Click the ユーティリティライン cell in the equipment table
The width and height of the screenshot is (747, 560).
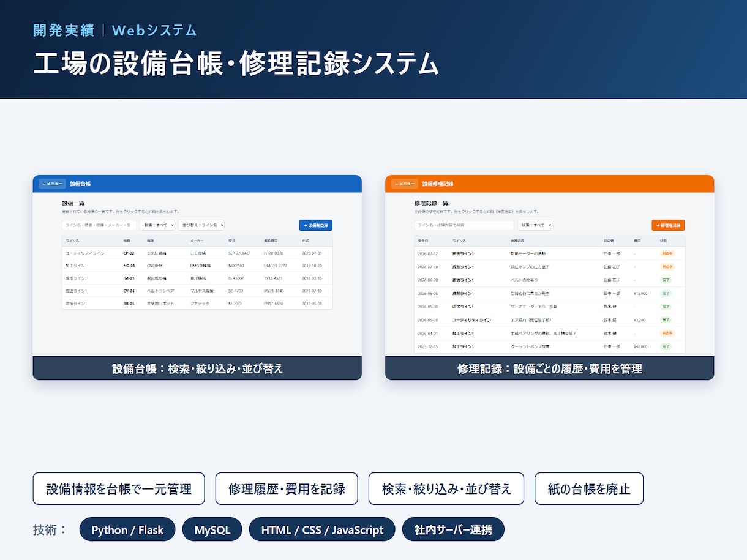(x=85, y=253)
